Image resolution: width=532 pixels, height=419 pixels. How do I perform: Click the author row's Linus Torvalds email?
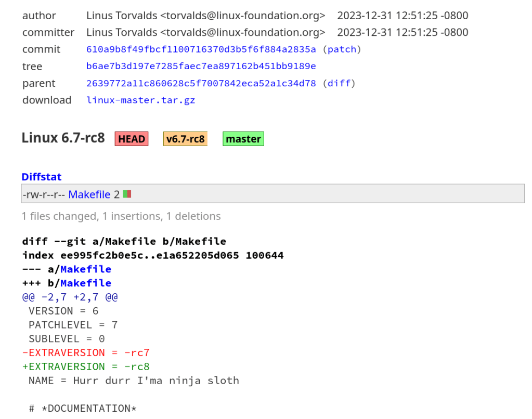pyautogui.click(x=243, y=16)
